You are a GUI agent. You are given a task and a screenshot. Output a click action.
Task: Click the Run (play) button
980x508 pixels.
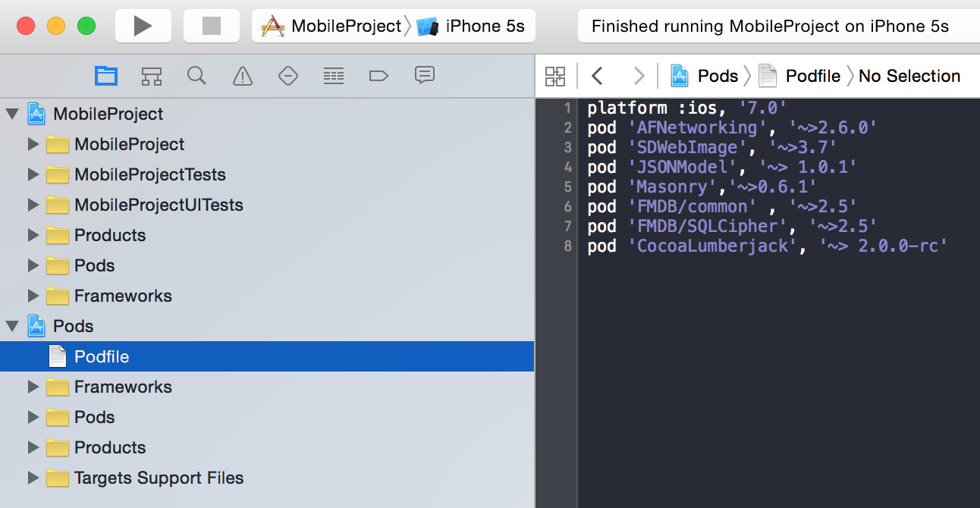click(143, 27)
